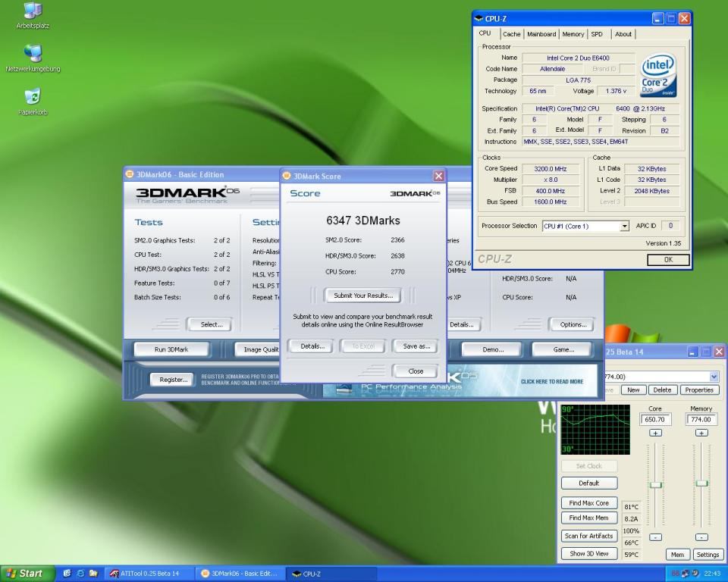
Task: Expand the Processor Selection dropdown
Action: pyautogui.click(x=624, y=226)
